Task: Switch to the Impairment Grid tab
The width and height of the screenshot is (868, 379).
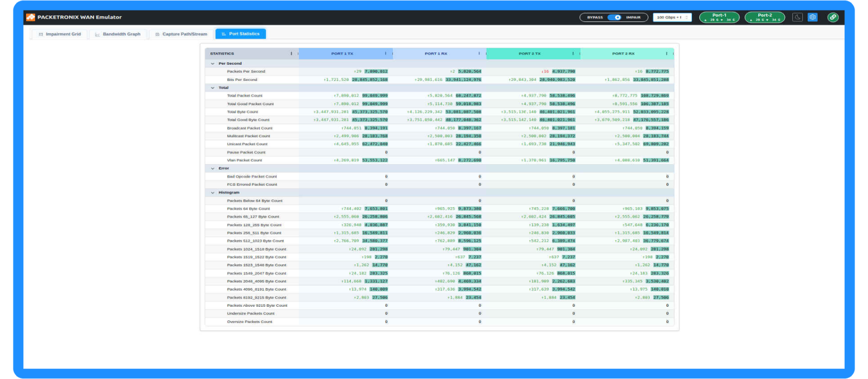Action: tap(59, 34)
